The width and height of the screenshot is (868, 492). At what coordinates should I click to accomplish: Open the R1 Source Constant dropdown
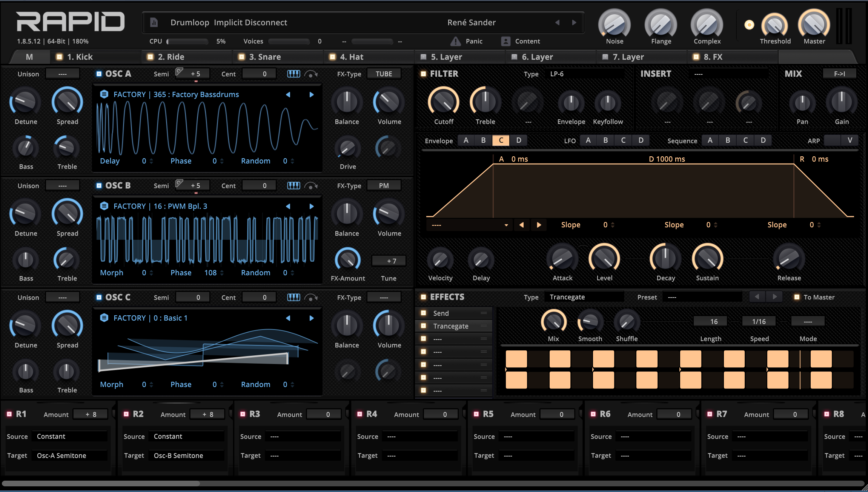click(x=70, y=436)
